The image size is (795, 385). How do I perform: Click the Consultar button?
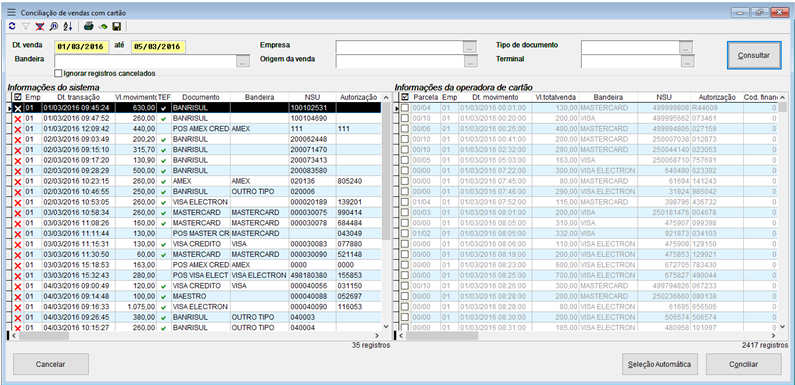pyautogui.click(x=753, y=55)
